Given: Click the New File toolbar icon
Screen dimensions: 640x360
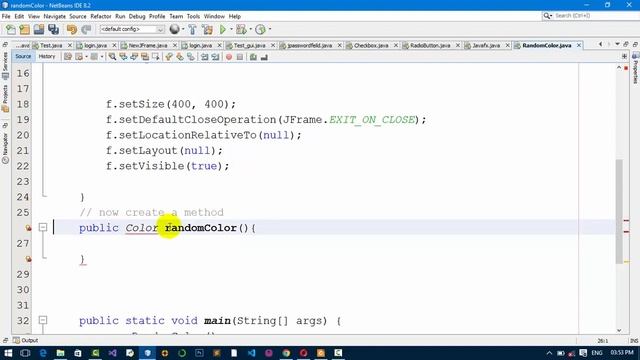Looking at the screenshot, I should coord(11,29).
